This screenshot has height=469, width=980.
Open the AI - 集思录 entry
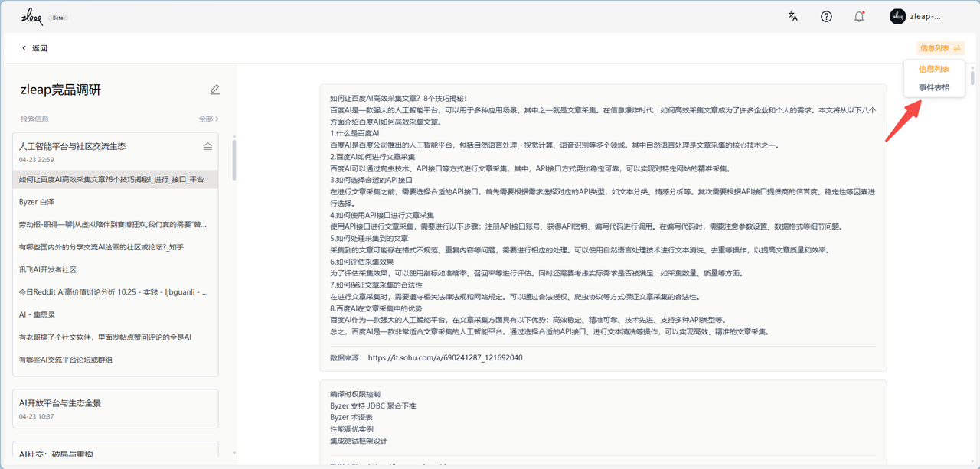pyautogui.click(x=116, y=314)
